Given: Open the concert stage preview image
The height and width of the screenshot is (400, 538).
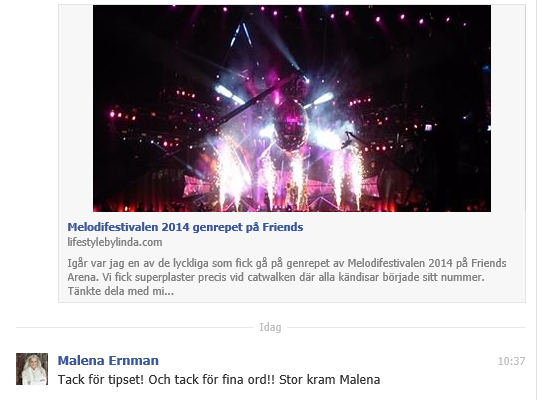Looking at the screenshot, I should click(292, 108).
